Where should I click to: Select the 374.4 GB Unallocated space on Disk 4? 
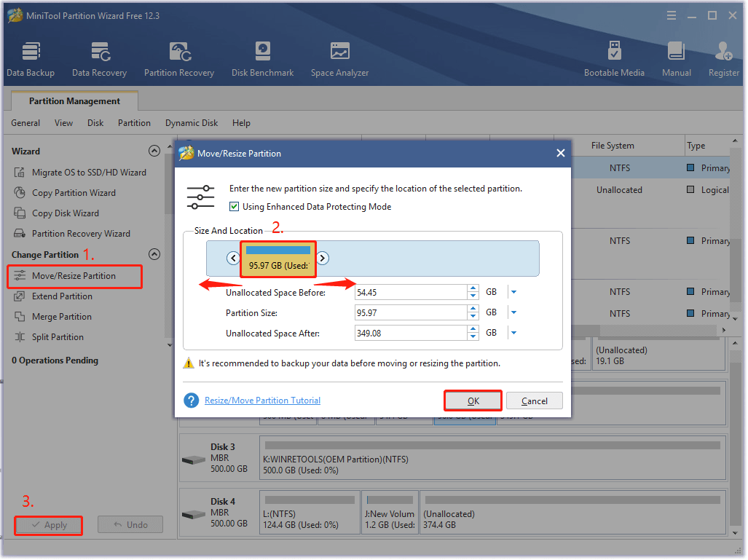click(x=572, y=512)
